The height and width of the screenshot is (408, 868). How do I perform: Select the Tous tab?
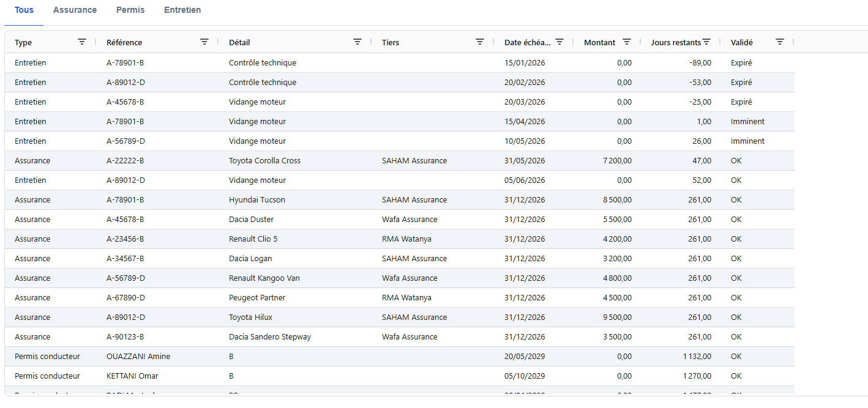24,10
